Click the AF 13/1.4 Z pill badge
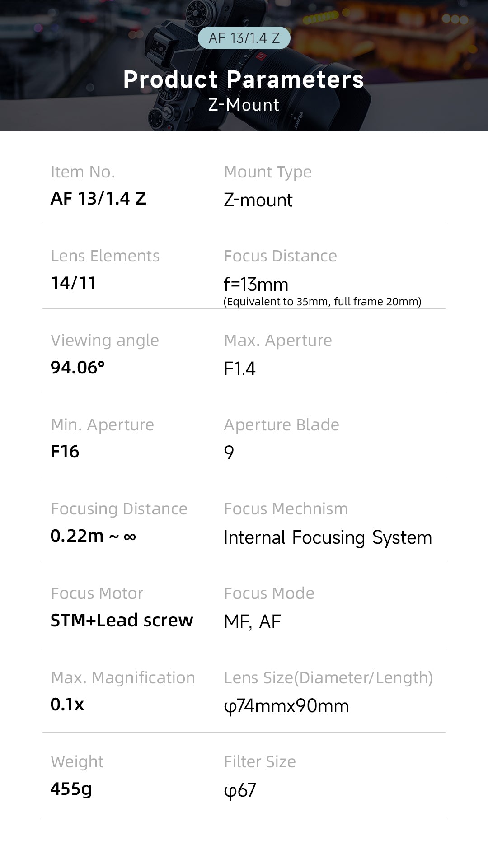This screenshot has width=488, height=868. point(244,38)
